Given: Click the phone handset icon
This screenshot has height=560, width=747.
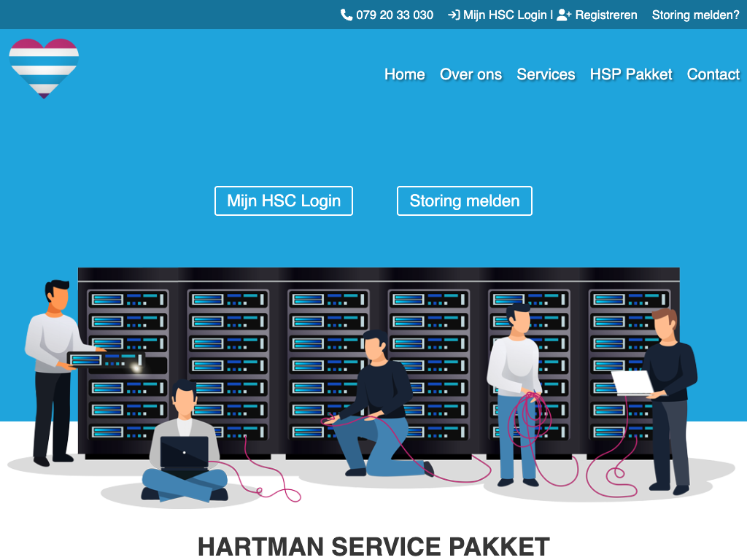Looking at the screenshot, I should pos(347,15).
